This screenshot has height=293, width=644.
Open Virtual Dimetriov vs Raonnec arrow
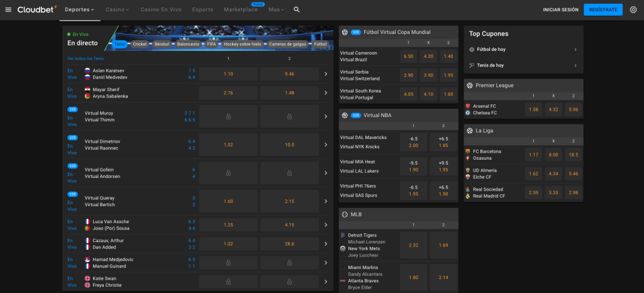(326, 145)
